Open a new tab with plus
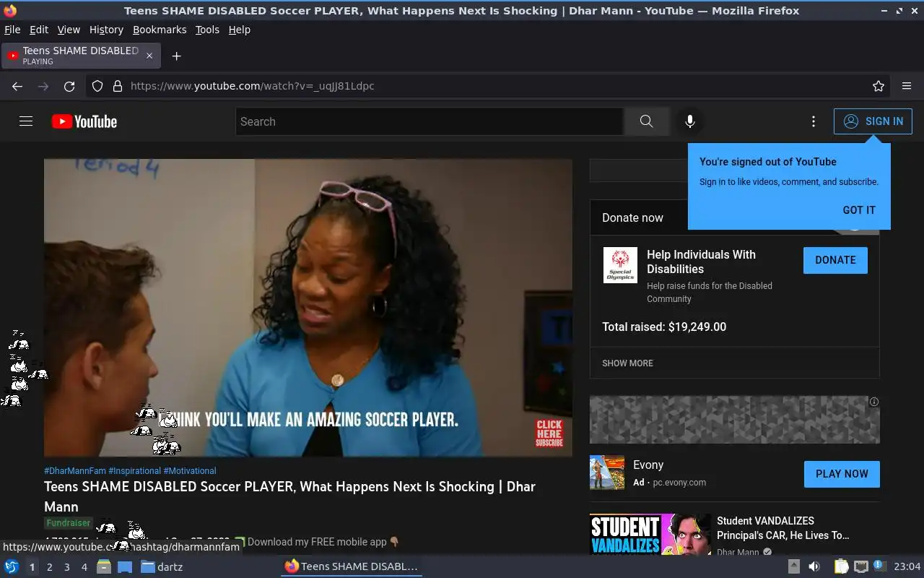 click(x=176, y=56)
